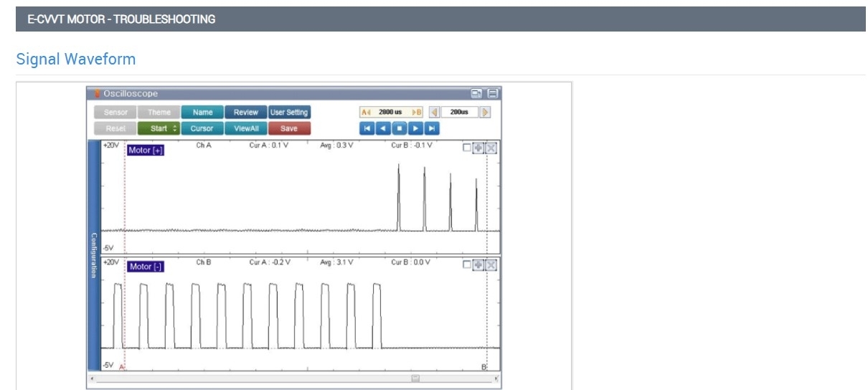
Task: Play the waveform forward
Action: point(415,128)
